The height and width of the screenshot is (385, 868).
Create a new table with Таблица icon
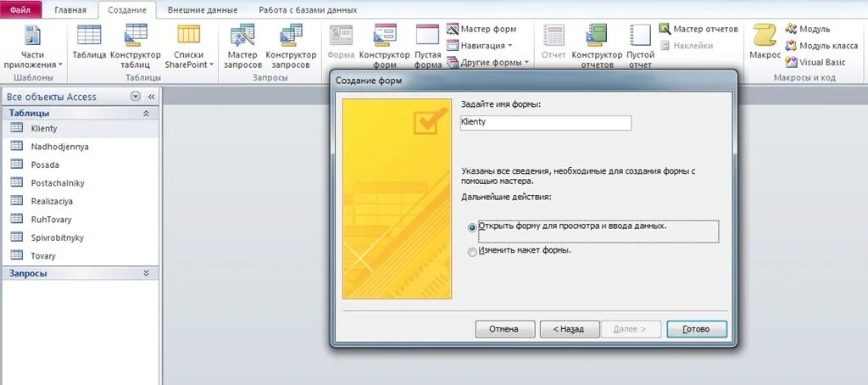[89, 44]
